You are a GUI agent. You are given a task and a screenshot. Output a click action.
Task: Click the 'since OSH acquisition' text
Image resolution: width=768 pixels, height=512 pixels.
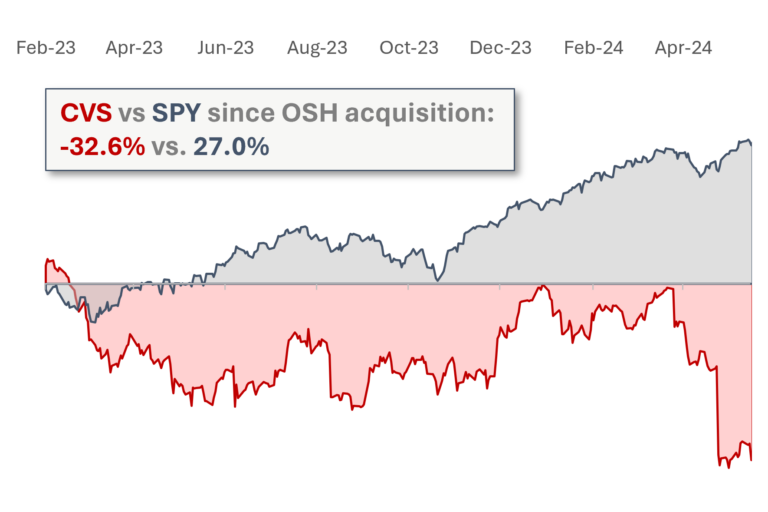(351, 113)
